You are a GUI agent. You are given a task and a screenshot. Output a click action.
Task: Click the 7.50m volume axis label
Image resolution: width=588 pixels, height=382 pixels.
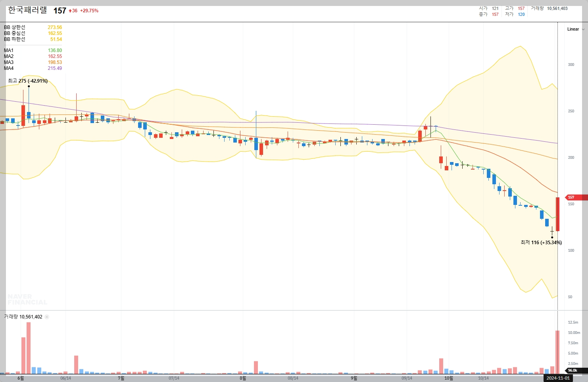(x=573, y=343)
